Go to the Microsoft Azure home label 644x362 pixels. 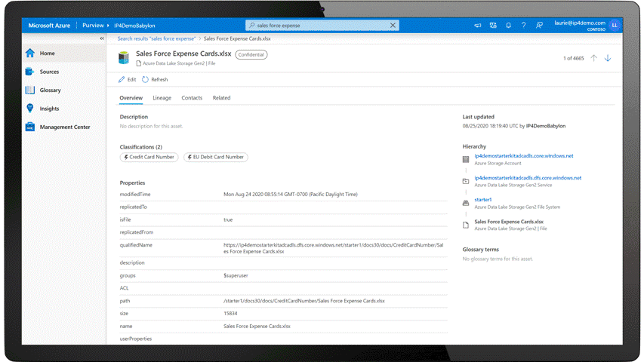click(49, 25)
